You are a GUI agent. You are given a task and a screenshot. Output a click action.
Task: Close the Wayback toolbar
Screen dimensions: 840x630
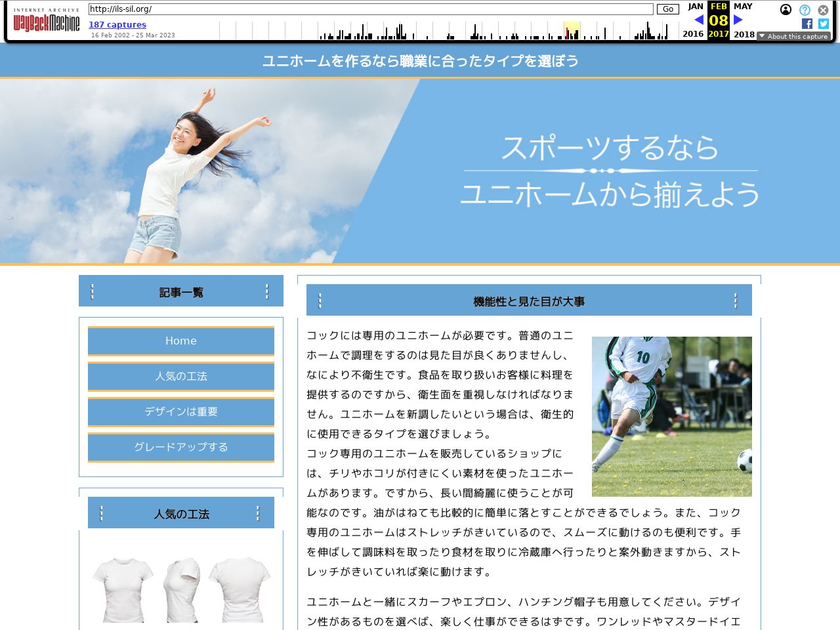coord(823,10)
